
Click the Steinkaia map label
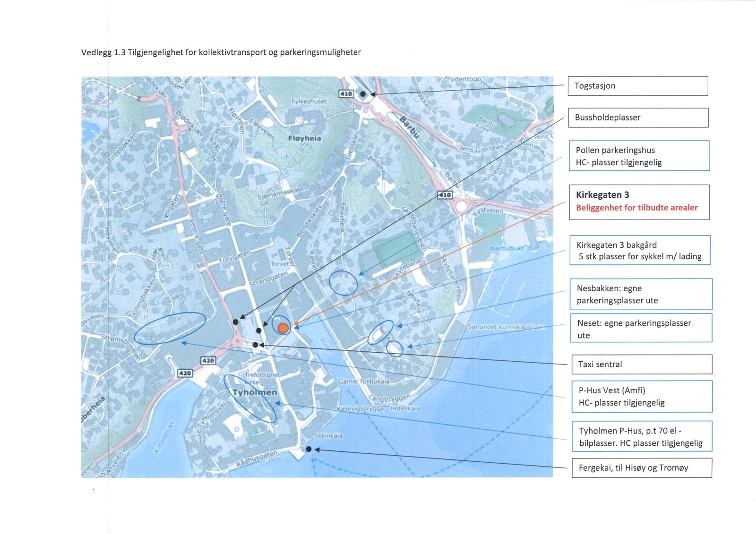pyautogui.click(x=328, y=436)
